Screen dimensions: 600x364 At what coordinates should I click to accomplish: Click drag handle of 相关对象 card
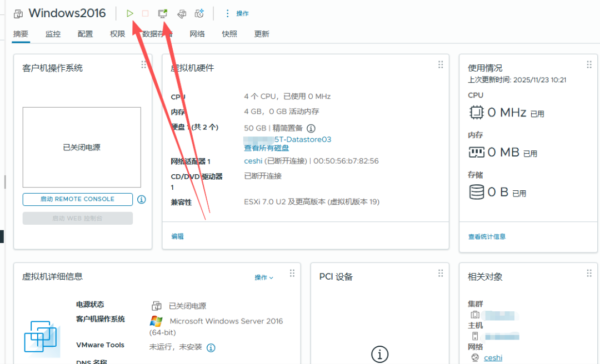(x=589, y=273)
